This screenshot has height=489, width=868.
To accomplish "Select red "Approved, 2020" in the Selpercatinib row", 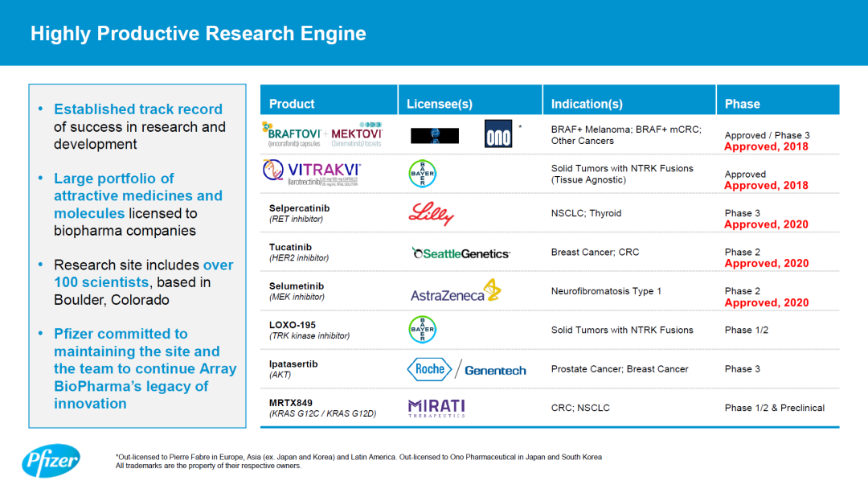I will click(x=766, y=224).
